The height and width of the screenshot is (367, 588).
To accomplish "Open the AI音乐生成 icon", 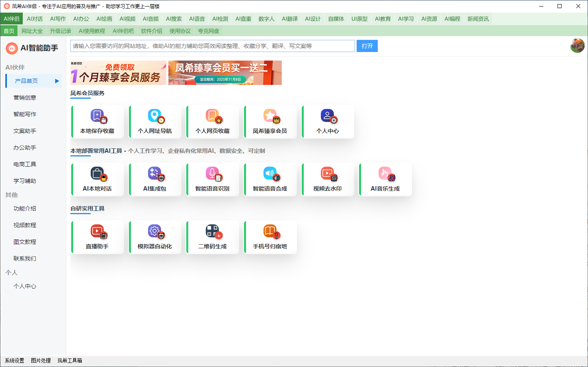I will click(x=385, y=174).
